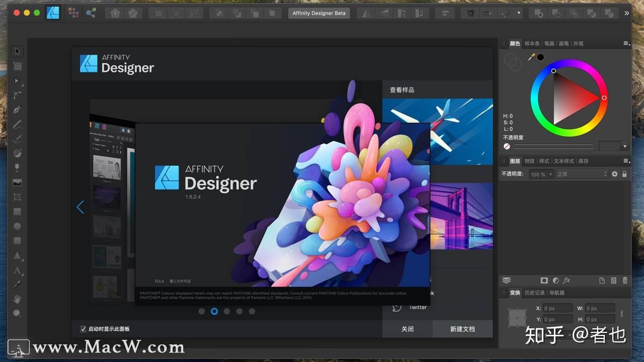Switch to the 画笔 tab

pyautogui.click(x=563, y=44)
